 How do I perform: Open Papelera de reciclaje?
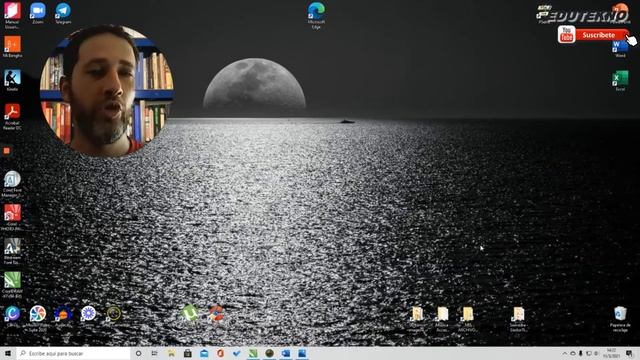(x=620, y=318)
